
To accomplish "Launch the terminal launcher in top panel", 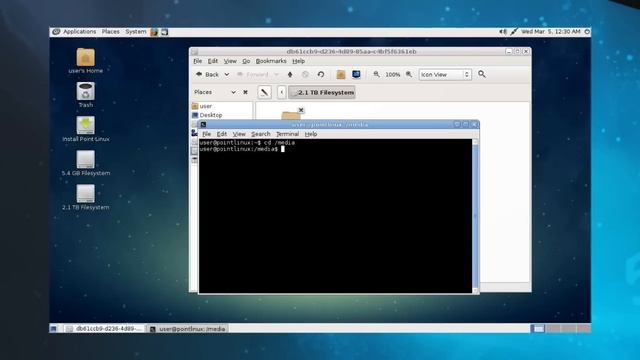I will [x=164, y=32].
